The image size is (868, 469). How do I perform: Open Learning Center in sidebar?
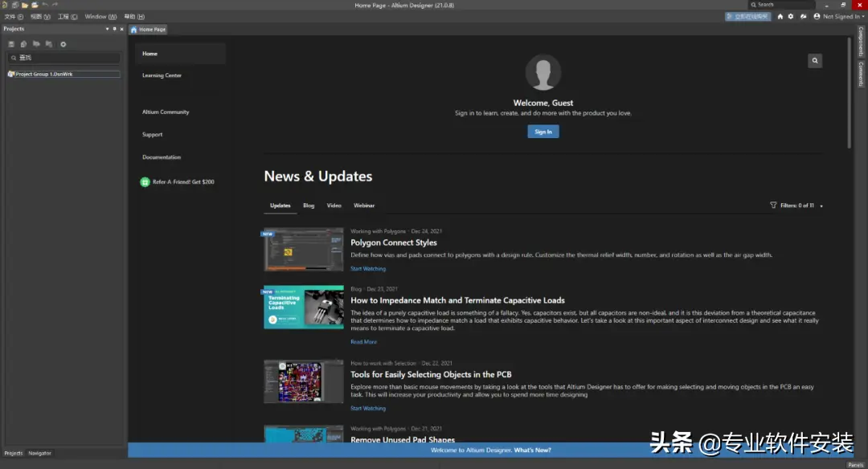click(x=162, y=75)
